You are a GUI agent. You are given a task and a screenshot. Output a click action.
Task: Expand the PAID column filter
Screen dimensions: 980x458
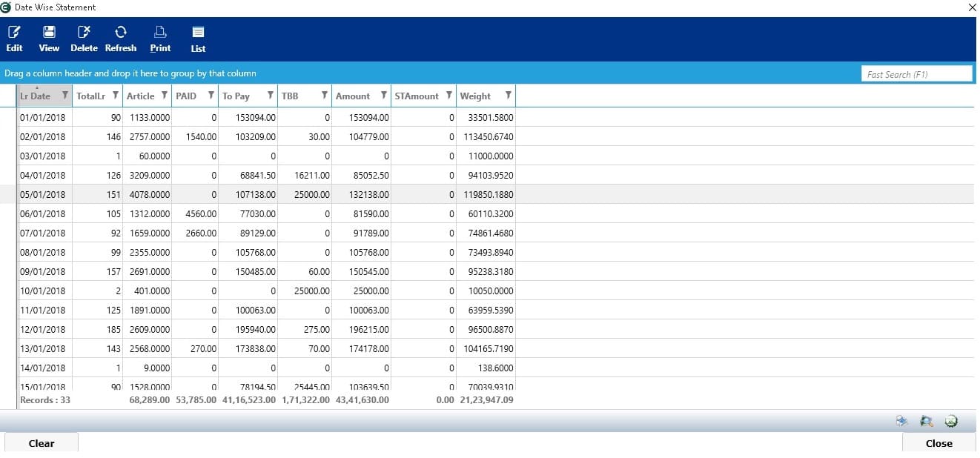tap(211, 96)
